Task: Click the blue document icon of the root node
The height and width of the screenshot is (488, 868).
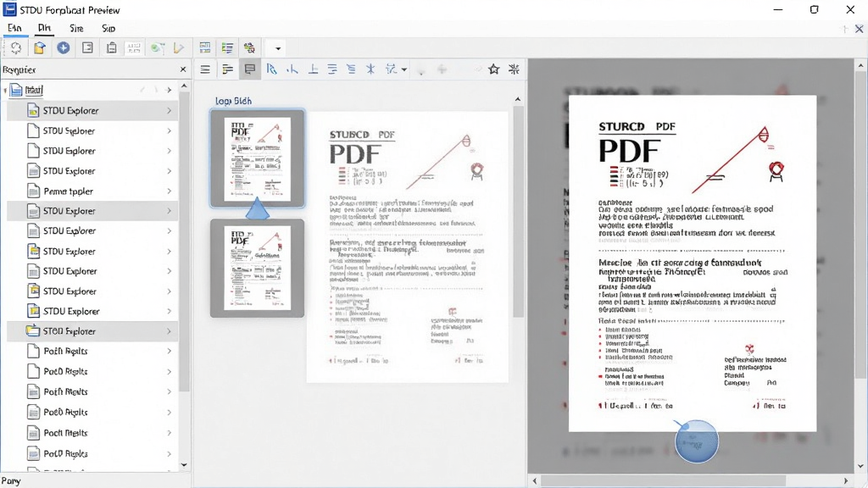Action: click(x=16, y=90)
